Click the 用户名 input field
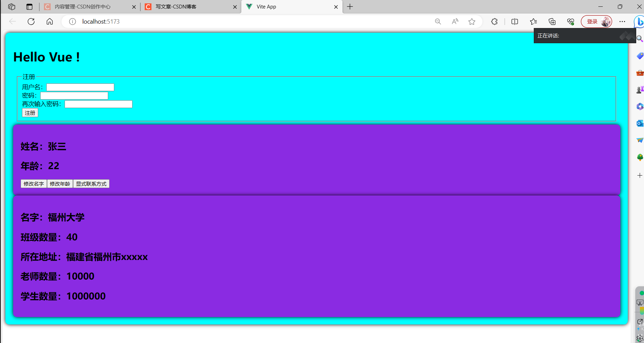Viewport: 644px width, 343px height. click(80, 87)
